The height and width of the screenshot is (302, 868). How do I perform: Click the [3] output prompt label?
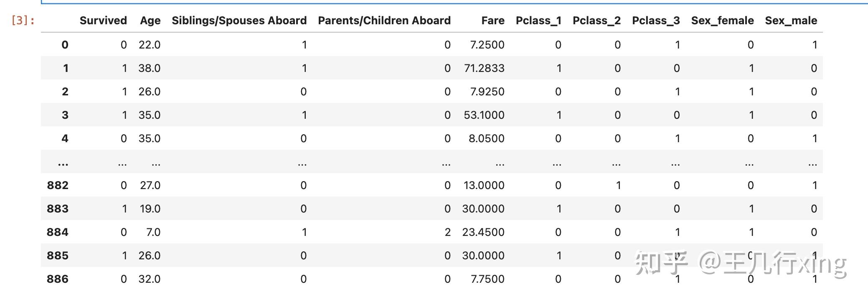pyautogui.click(x=23, y=20)
